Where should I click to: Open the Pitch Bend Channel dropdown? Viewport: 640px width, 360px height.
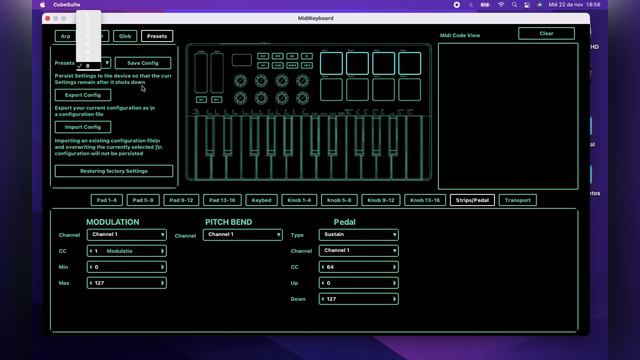pyautogui.click(x=242, y=235)
